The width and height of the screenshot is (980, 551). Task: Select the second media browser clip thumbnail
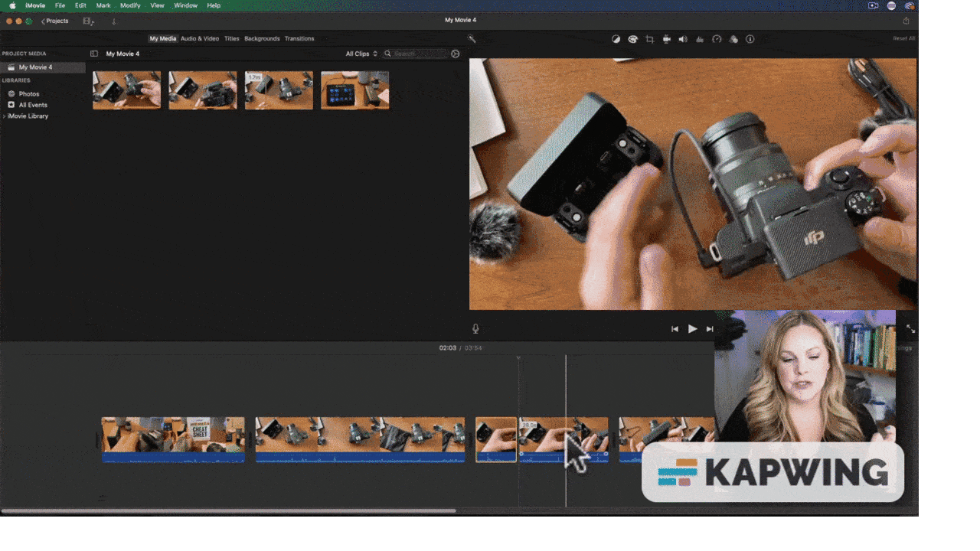tap(203, 90)
